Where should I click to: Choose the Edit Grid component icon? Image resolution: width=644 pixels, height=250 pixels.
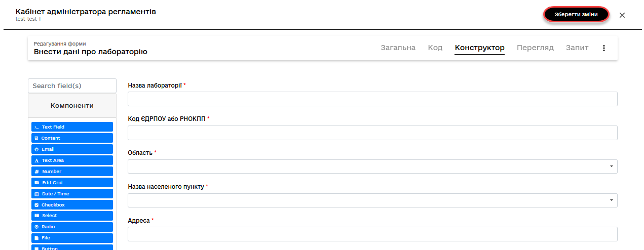[x=36, y=183]
